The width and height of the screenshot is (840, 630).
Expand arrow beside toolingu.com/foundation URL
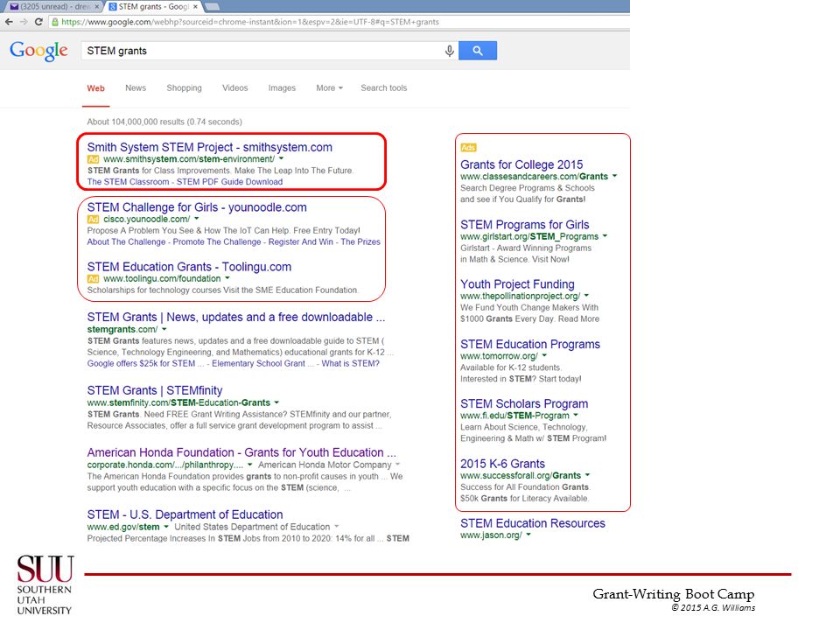click(x=227, y=278)
